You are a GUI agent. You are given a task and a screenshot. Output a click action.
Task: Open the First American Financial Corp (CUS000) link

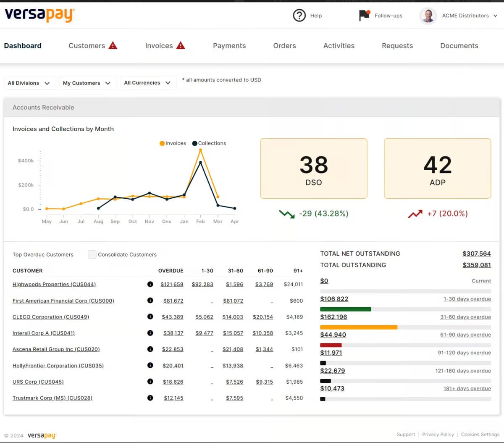click(63, 301)
